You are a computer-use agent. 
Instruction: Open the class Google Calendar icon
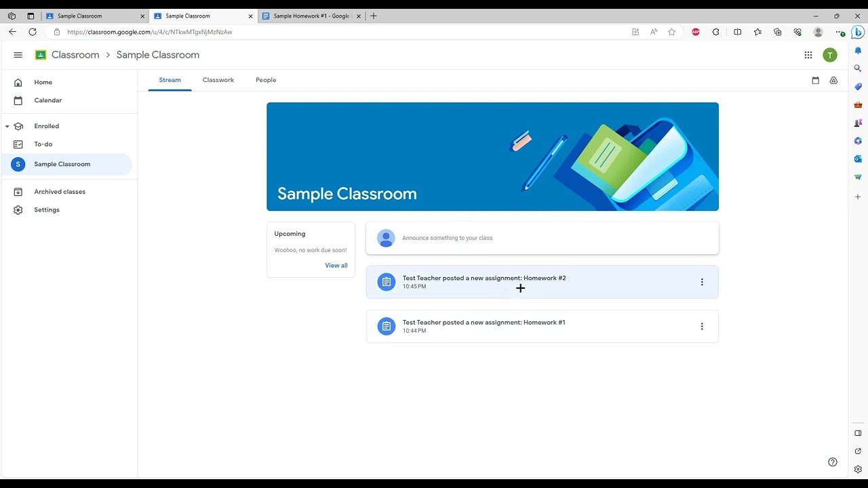(x=816, y=80)
